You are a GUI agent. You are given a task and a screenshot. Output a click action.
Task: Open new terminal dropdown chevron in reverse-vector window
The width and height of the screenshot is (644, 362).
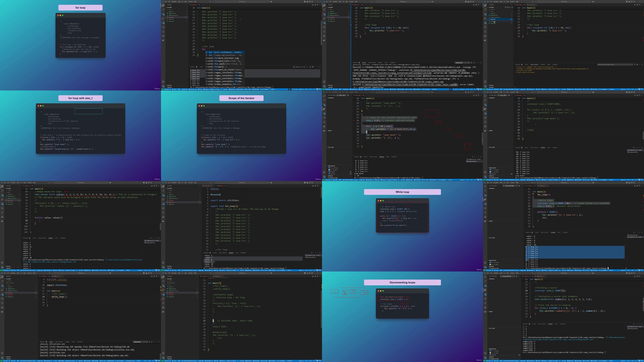coord(635,324)
